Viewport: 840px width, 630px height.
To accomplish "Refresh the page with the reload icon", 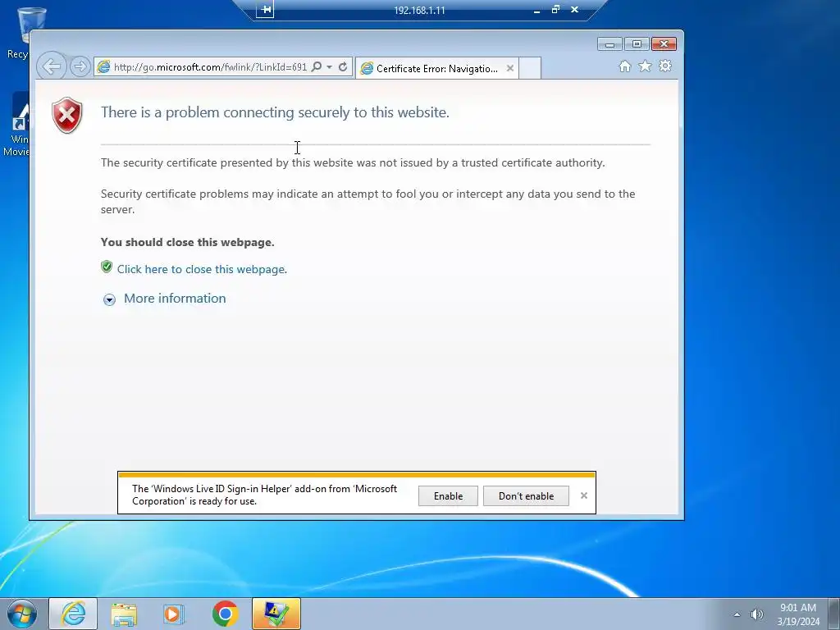I will click(x=343, y=67).
